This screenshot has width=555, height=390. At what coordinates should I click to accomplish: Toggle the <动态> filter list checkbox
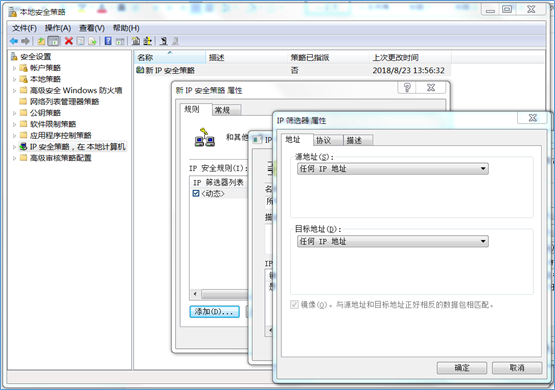pos(196,193)
